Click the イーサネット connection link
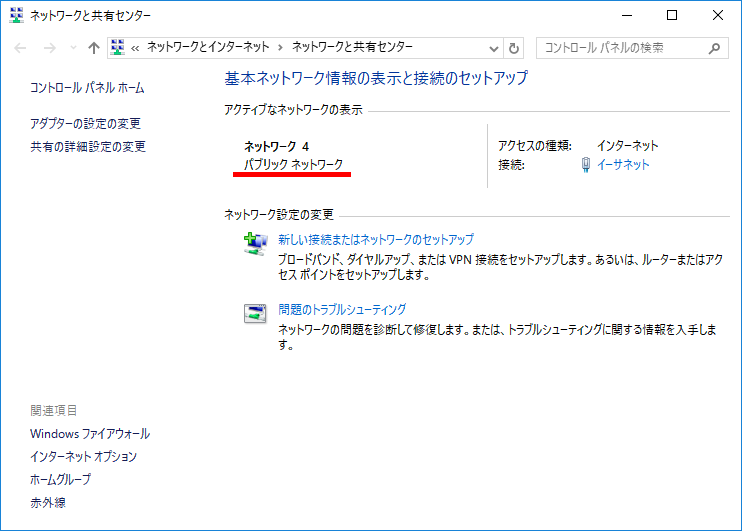 623,165
